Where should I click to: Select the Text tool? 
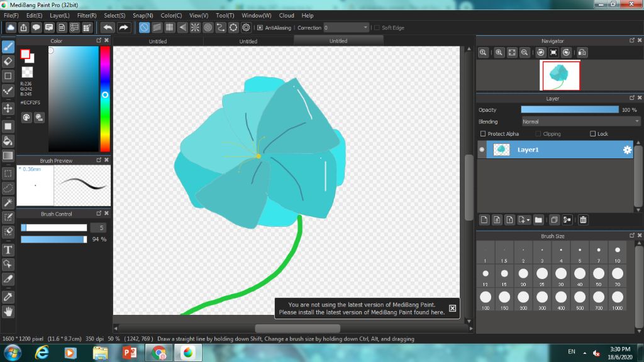(8, 250)
